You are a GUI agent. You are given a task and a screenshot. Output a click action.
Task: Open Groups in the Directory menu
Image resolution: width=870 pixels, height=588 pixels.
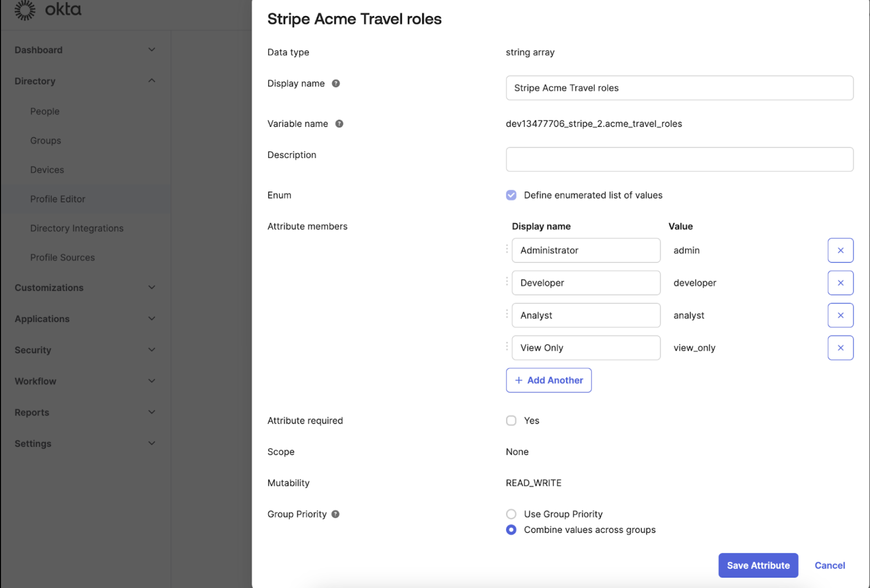[x=46, y=141]
